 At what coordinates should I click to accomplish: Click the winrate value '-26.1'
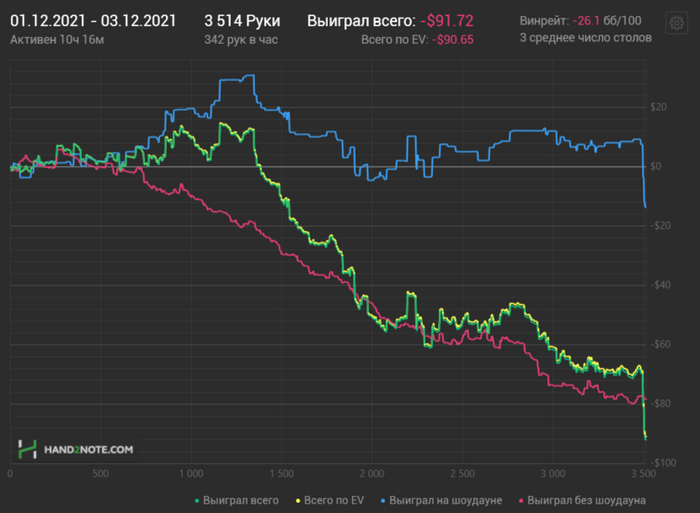pyautogui.click(x=586, y=21)
